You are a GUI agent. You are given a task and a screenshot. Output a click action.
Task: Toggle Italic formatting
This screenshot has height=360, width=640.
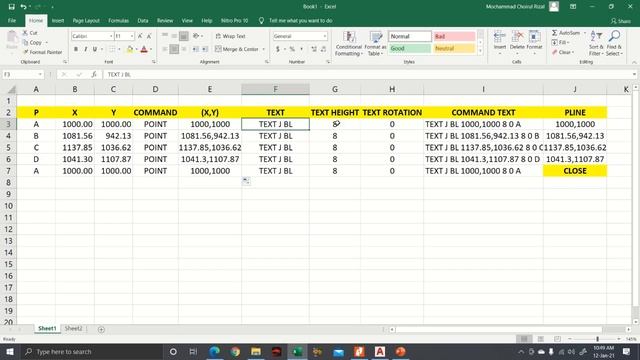coord(85,49)
